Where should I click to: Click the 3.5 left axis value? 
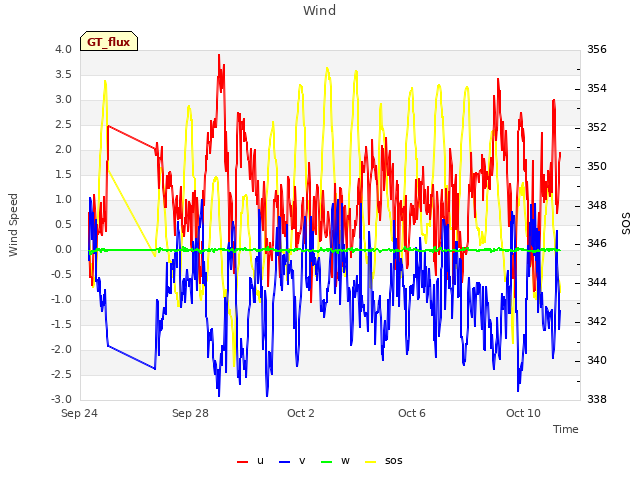(x=63, y=74)
